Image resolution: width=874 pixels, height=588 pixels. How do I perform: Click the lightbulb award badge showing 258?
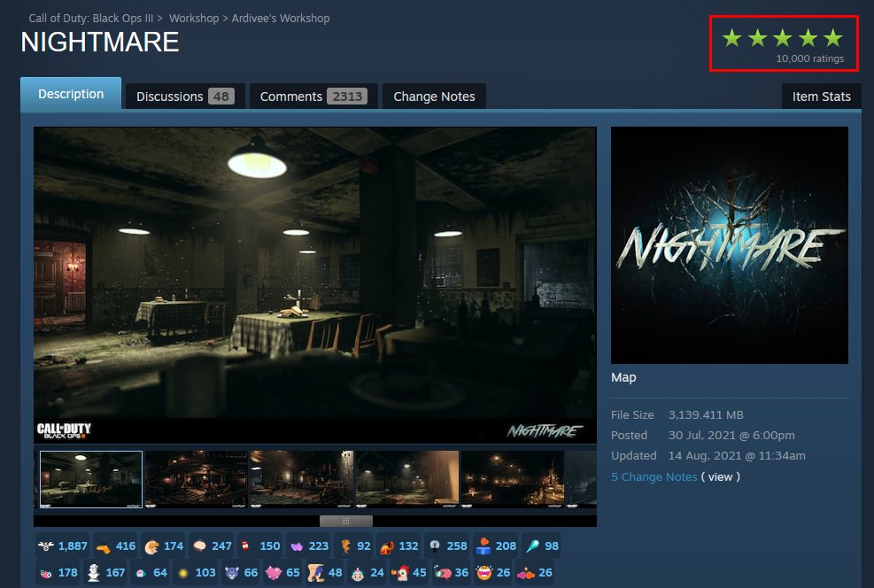[x=447, y=545]
